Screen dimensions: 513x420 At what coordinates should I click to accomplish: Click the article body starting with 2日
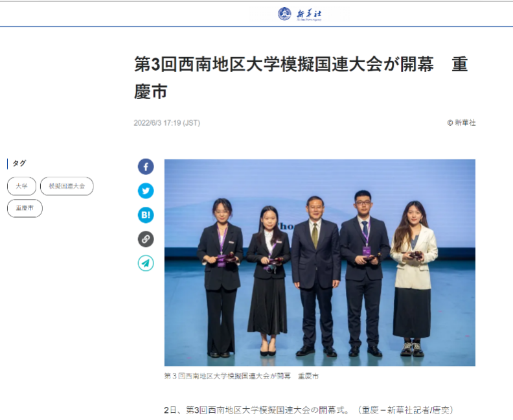pos(259,410)
